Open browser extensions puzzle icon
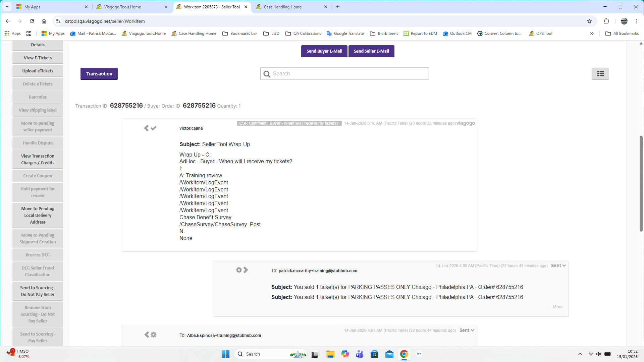644x362 pixels. point(606,21)
